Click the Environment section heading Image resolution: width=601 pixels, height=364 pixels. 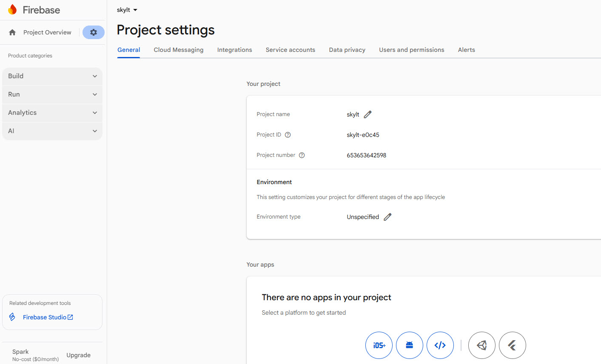click(x=274, y=182)
